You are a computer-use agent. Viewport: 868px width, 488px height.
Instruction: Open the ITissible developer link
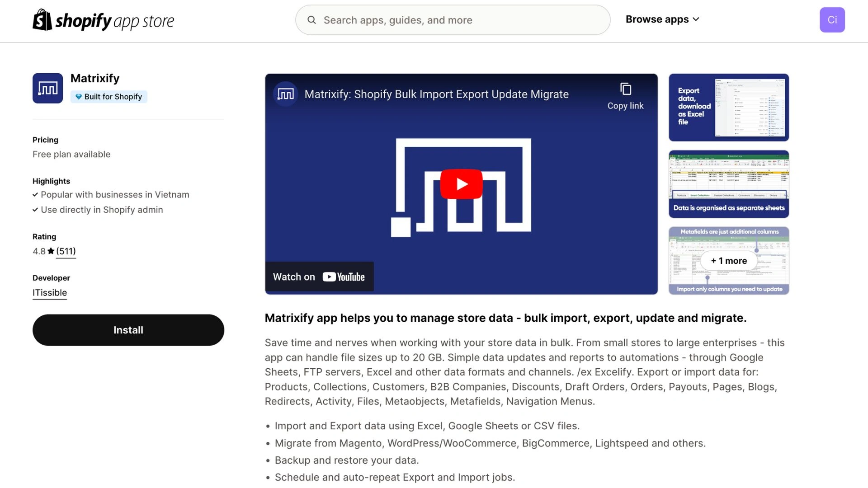[50, 293]
